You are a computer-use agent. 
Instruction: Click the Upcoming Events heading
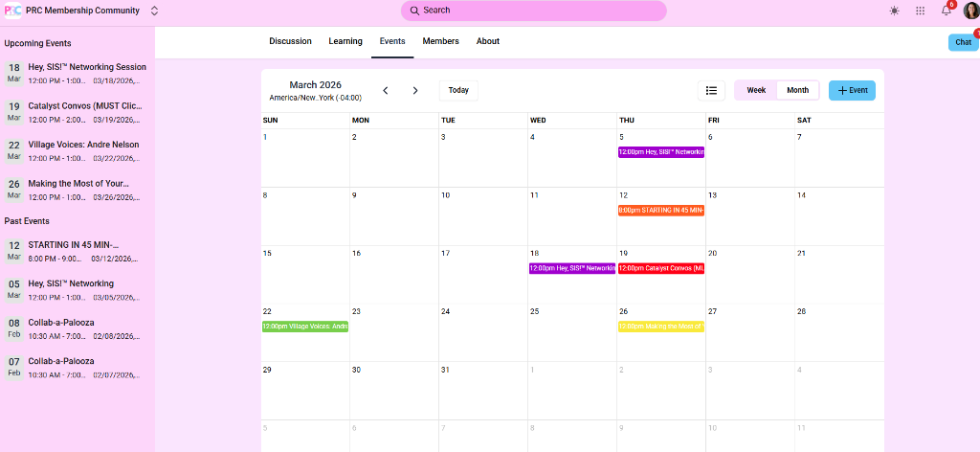pos(37,43)
